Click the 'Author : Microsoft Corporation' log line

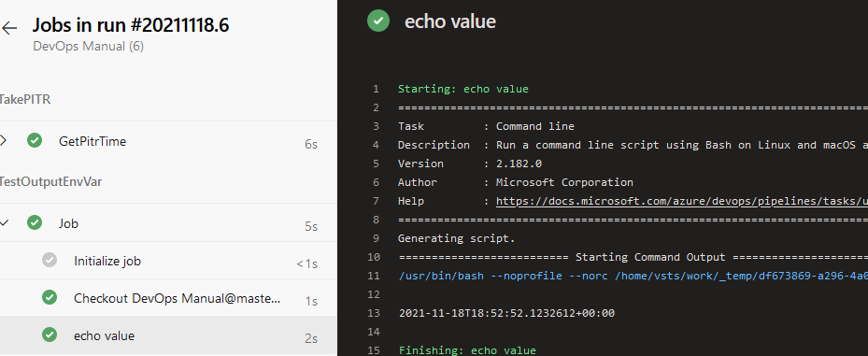click(x=516, y=182)
